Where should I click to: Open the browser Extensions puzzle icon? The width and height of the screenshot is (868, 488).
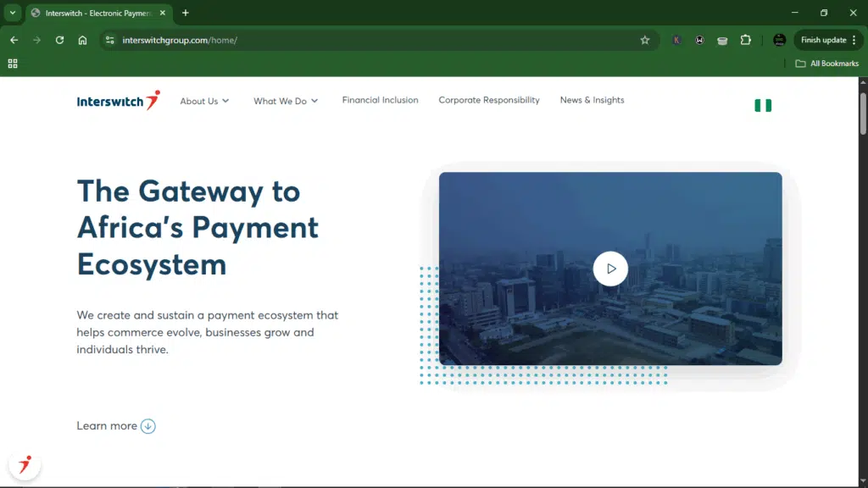point(746,40)
